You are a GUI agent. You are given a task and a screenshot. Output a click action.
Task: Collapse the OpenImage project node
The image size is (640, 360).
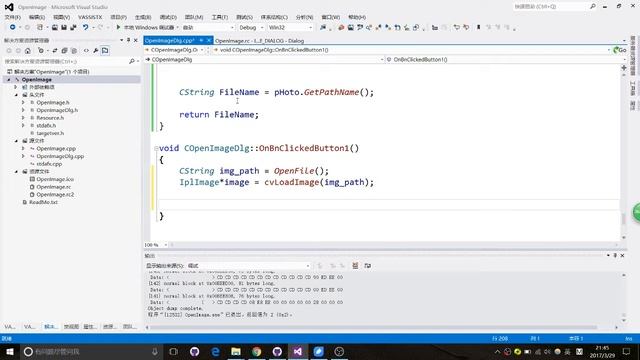(9, 80)
